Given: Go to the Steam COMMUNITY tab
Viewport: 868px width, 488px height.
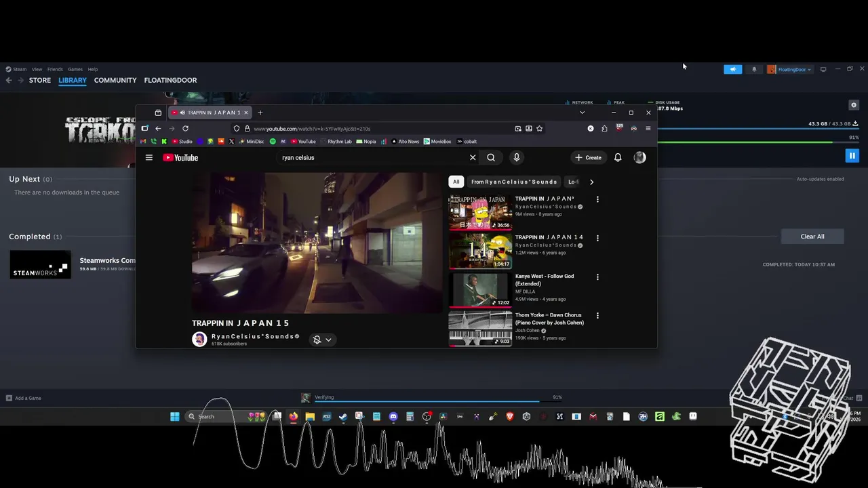Looking at the screenshot, I should [x=115, y=80].
